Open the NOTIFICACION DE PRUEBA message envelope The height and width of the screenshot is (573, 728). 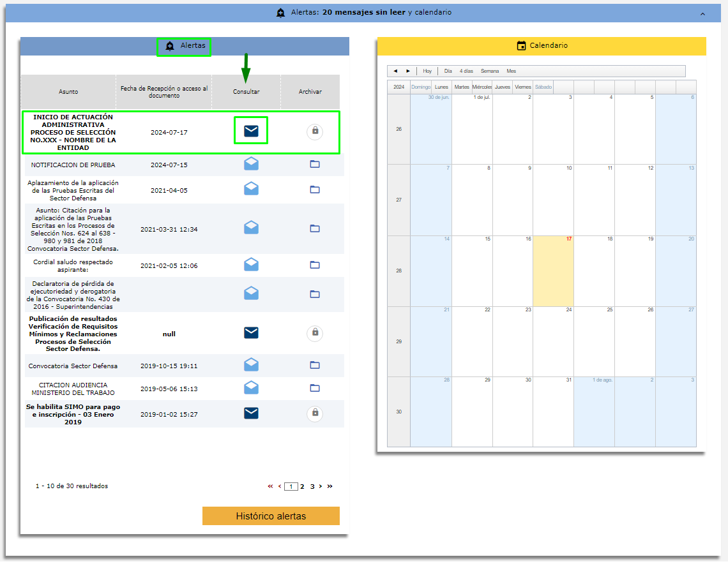[x=251, y=164]
